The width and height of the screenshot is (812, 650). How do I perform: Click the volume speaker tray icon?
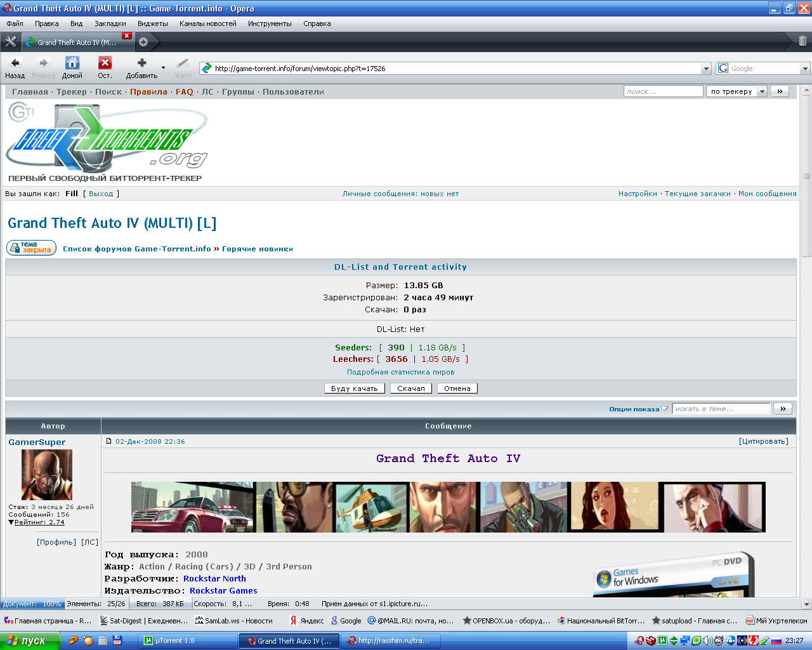point(707,640)
